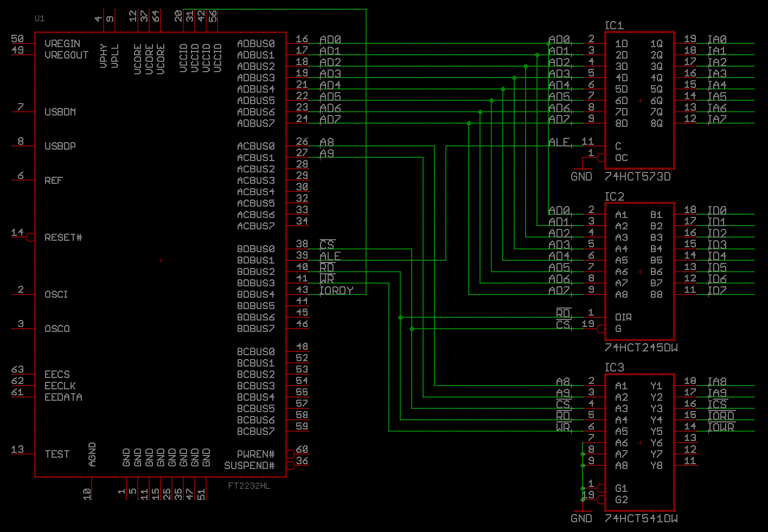Image resolution: width=768 pixels, height=532 pixels.
Task: Select the 74HCT573D value label
Action: [637, 177]
